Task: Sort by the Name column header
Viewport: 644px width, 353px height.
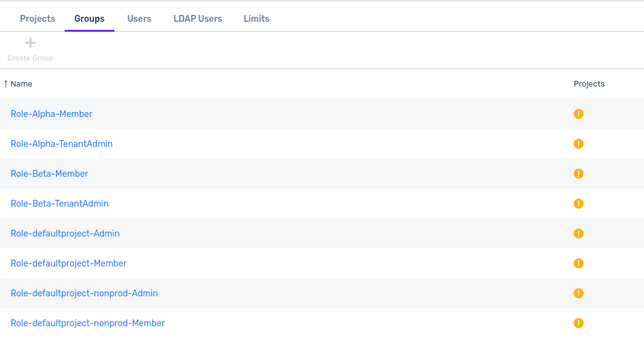Action: pyautogui.click(x=21, y=84)
